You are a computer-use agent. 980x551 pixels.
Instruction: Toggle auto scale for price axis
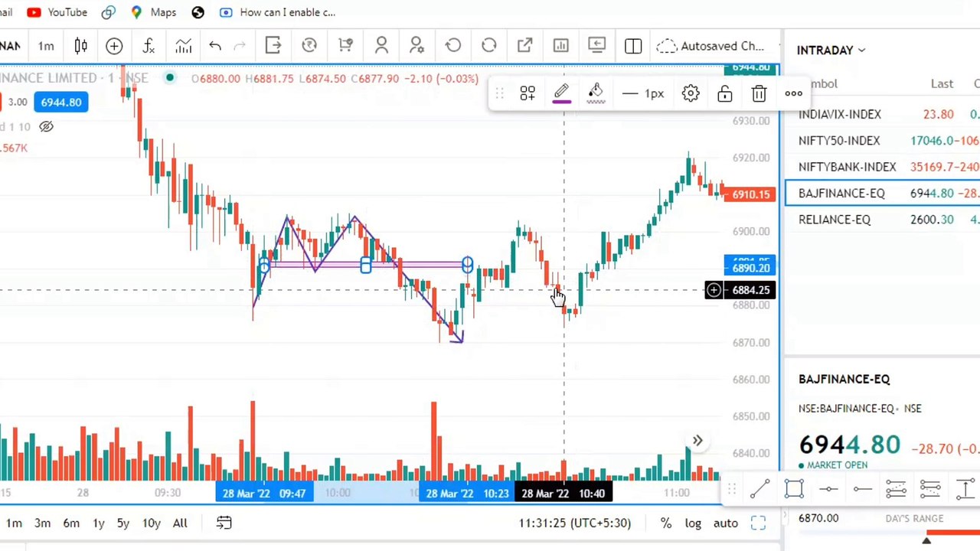pos(726,523)
